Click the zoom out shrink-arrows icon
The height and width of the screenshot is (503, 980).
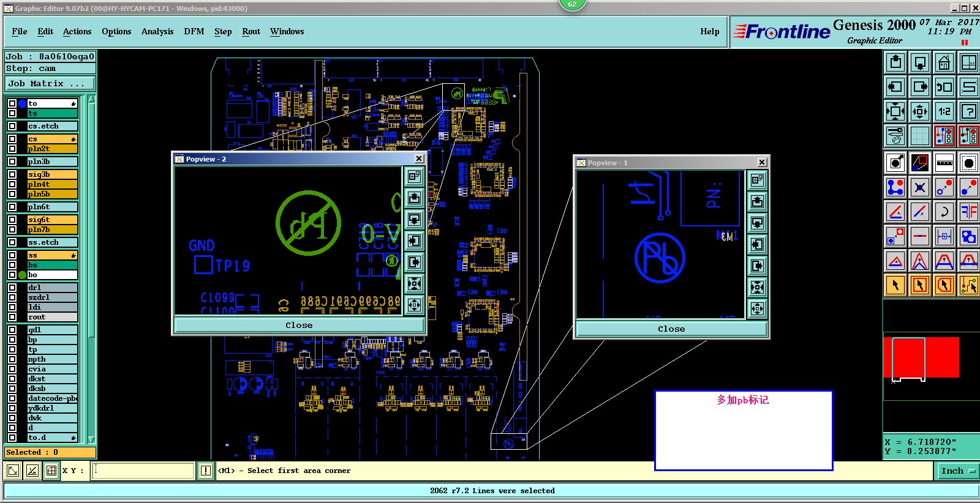[920, 111]
